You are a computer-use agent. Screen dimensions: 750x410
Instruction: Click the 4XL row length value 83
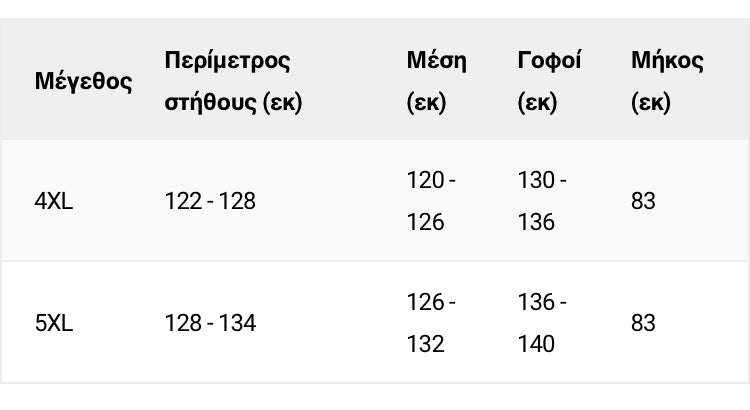[643, 202]
